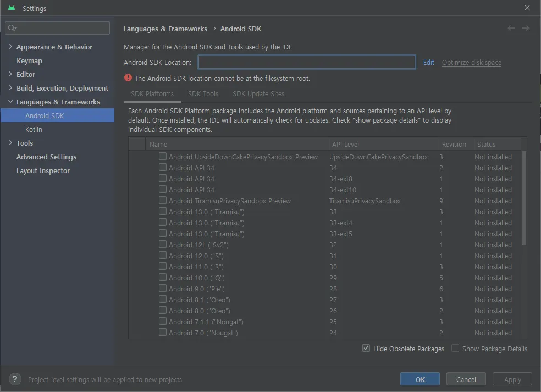
Task: Toggle Hide Obsolete Packages checkbox
Action: click(366, 349)
